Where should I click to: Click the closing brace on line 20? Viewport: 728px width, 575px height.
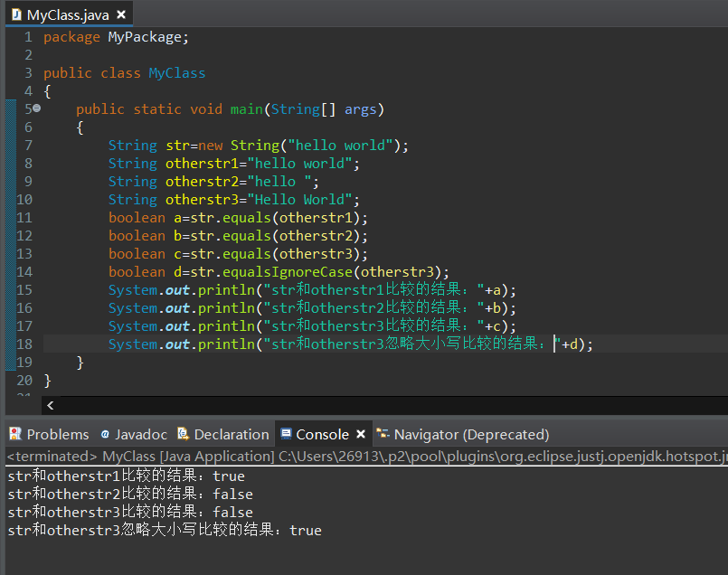(47, 381)
